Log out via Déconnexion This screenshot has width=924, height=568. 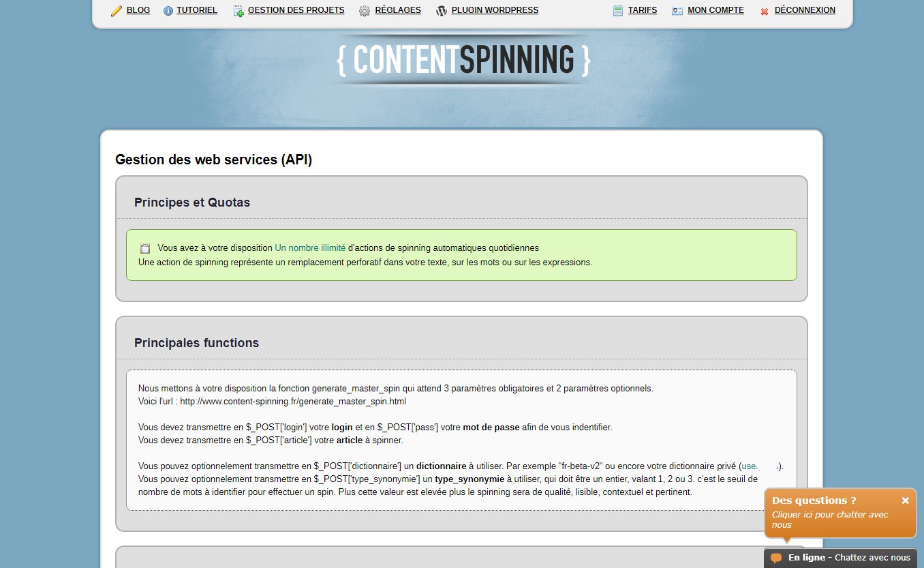tap(805, 10)
